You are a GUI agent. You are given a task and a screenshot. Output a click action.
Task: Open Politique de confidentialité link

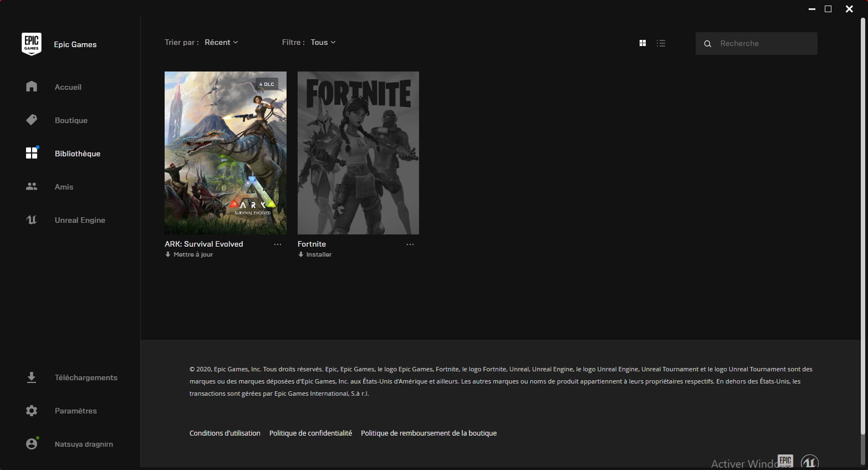pos(310,433)
